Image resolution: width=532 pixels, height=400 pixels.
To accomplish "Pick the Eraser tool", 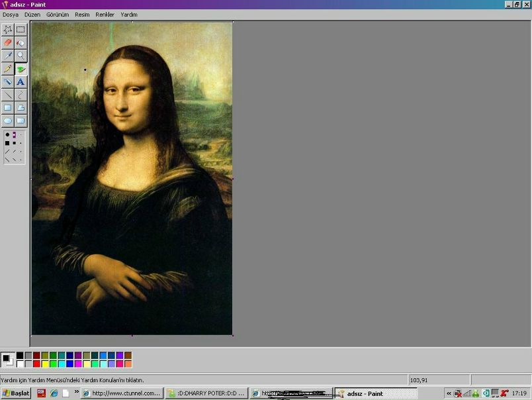I will (8, 42).
